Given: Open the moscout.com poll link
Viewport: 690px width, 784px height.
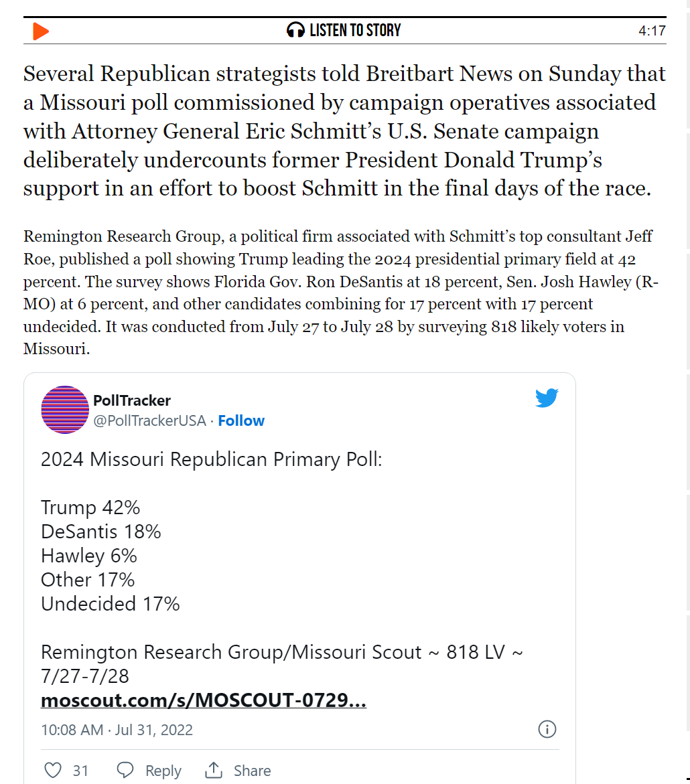Looking at the screenshot, I should [204, 700].
